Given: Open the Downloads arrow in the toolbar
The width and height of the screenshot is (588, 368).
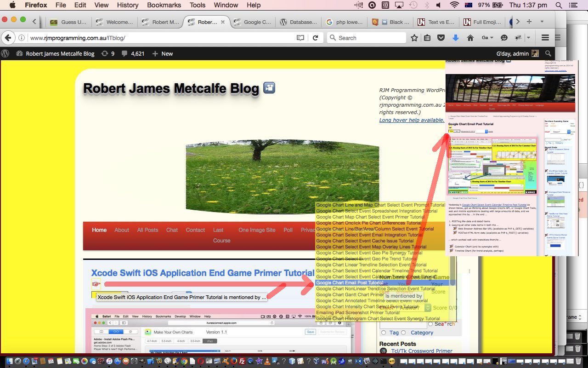Looking at the screenshot, I should (x=456, y=38).
